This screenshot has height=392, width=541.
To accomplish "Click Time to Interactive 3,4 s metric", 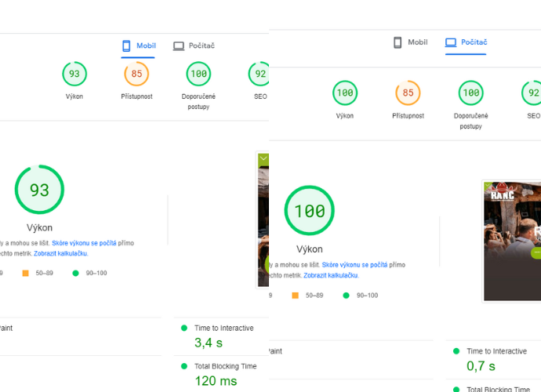I will point(222,336).
